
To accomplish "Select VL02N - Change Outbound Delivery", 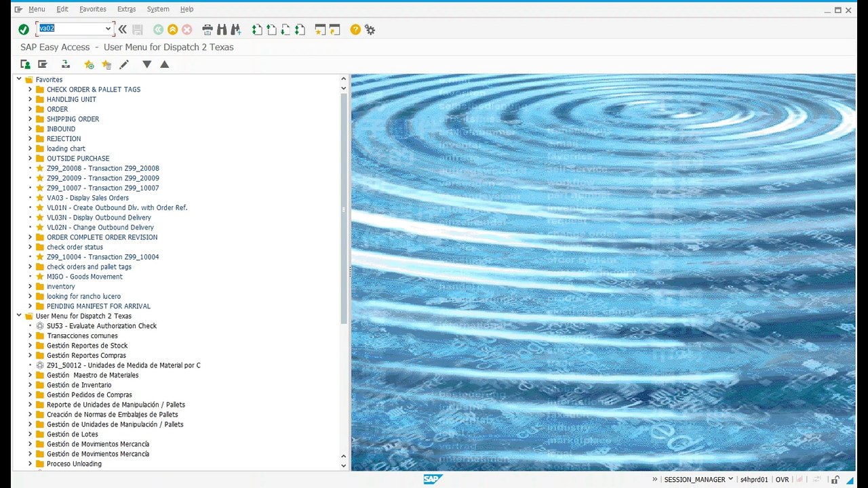I will [100, 227].
